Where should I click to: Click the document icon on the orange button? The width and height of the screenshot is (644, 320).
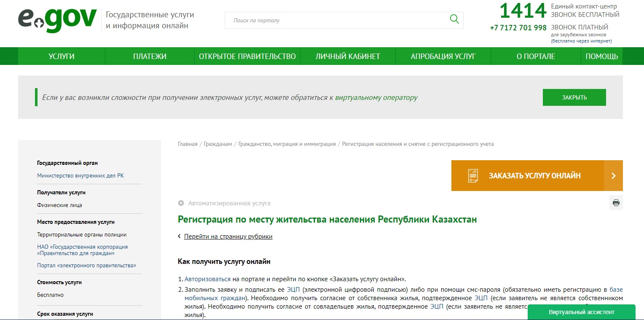(x=473, y=176)
